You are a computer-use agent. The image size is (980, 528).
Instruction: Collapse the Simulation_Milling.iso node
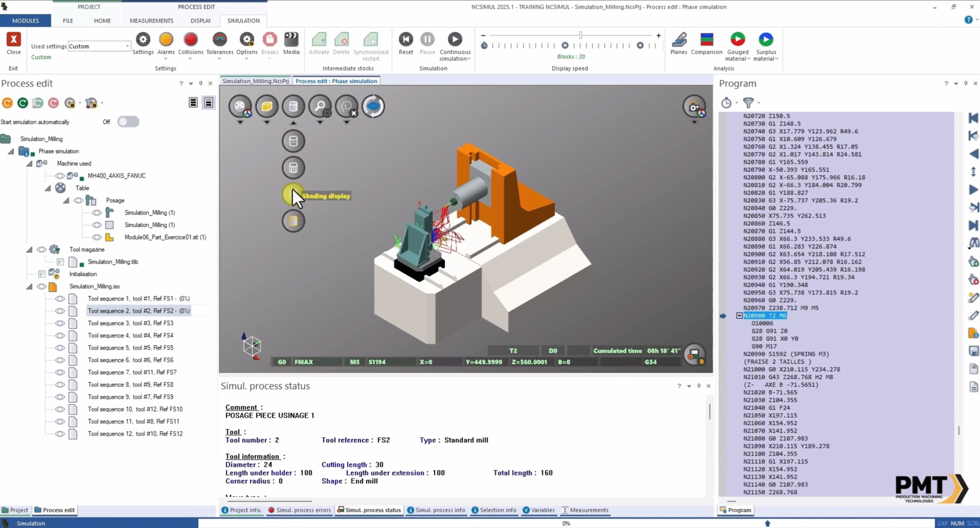[x=29, y=286]
